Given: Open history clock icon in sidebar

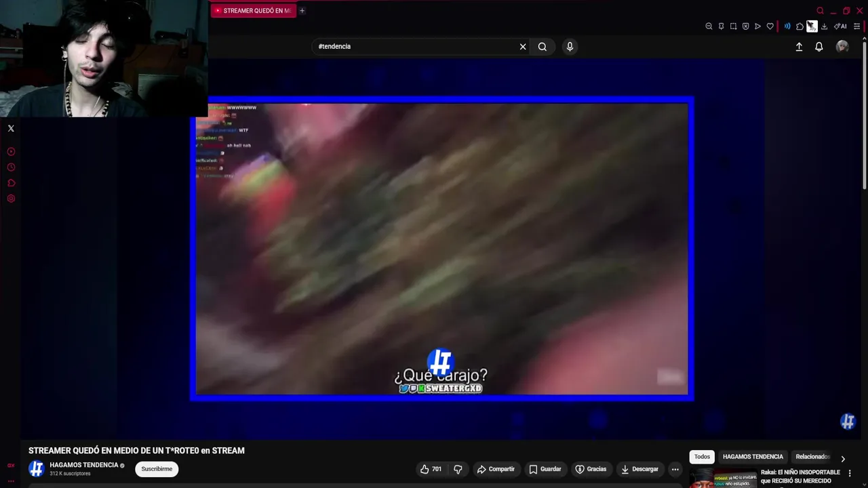Looking at the screenshot, I should coord(11,167).
